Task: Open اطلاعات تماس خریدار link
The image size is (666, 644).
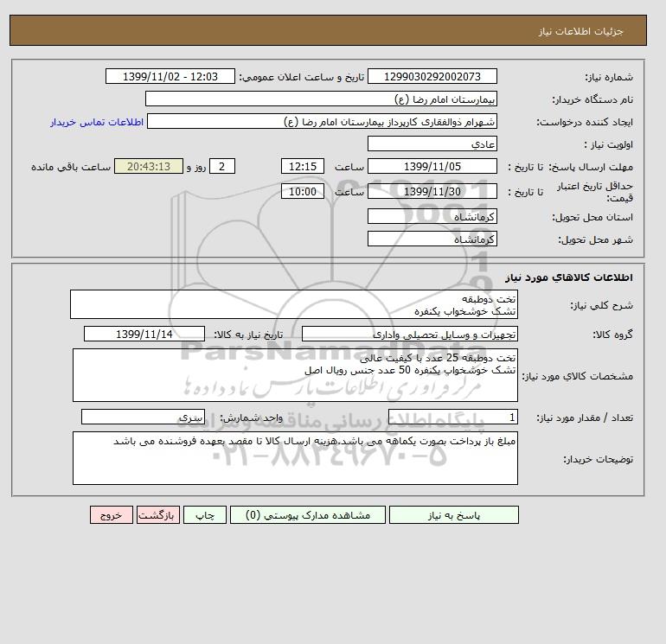Action: point(97,122)
